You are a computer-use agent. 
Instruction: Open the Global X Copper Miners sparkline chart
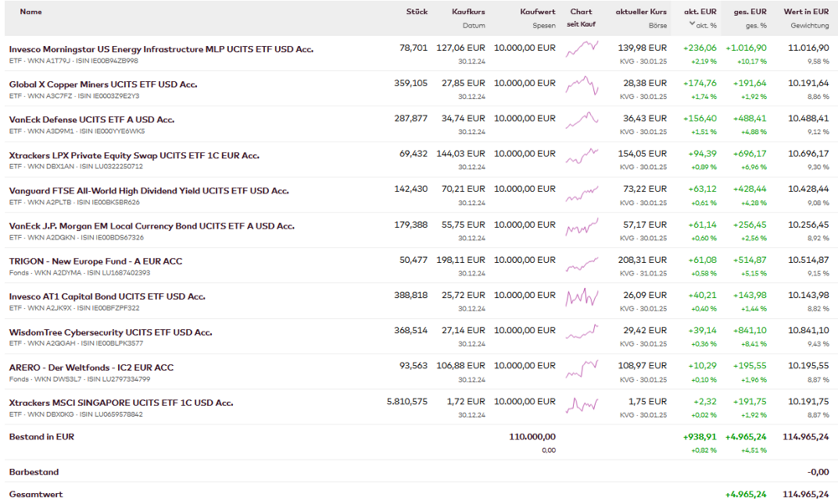(582, 84)
